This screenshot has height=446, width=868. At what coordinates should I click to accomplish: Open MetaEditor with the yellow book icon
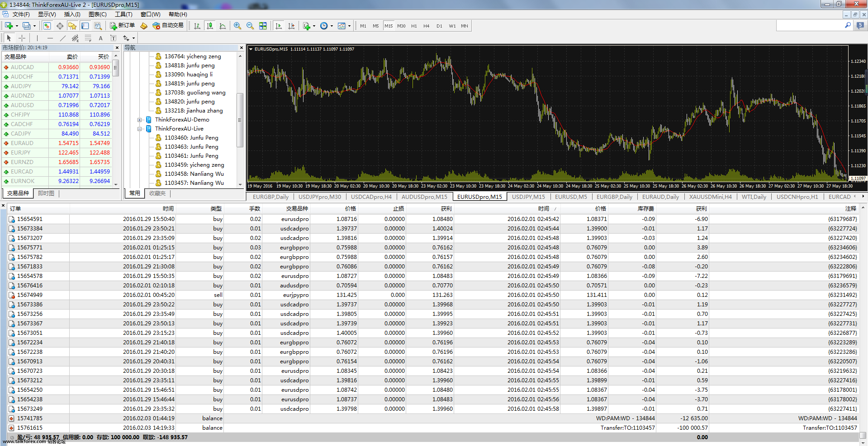144,26
